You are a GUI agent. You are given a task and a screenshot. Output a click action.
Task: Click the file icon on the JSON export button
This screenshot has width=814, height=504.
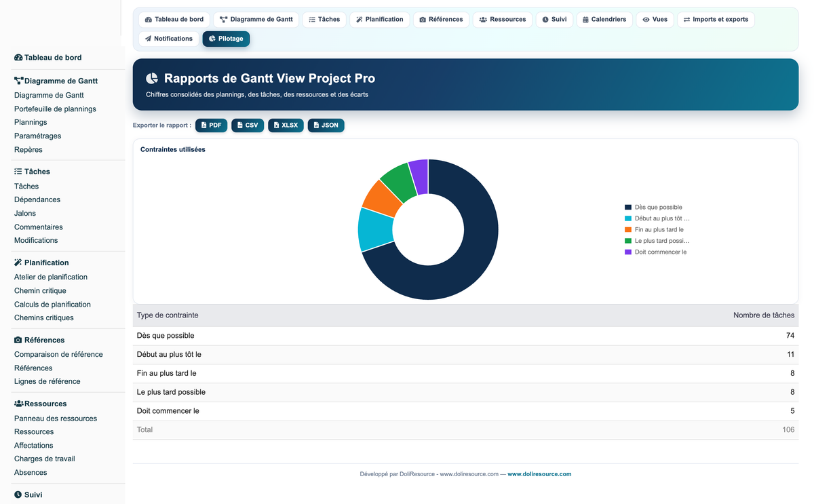(x=317, y=125)
